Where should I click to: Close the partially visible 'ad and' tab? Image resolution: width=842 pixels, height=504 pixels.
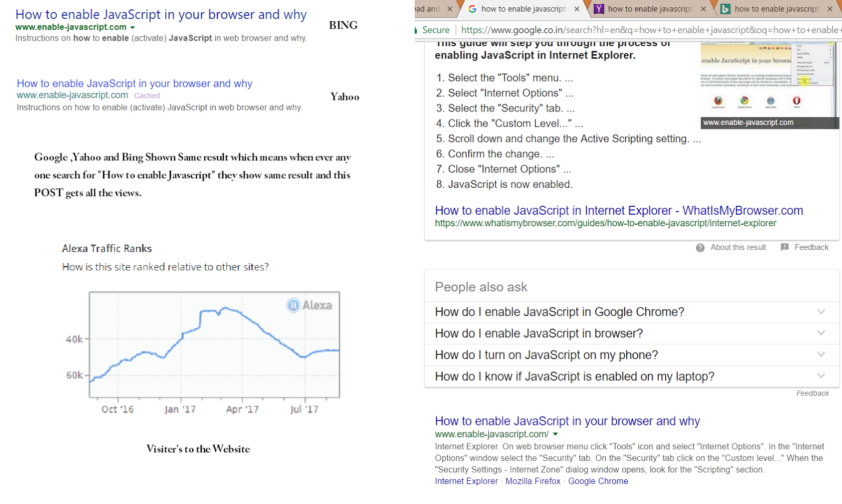450,9
